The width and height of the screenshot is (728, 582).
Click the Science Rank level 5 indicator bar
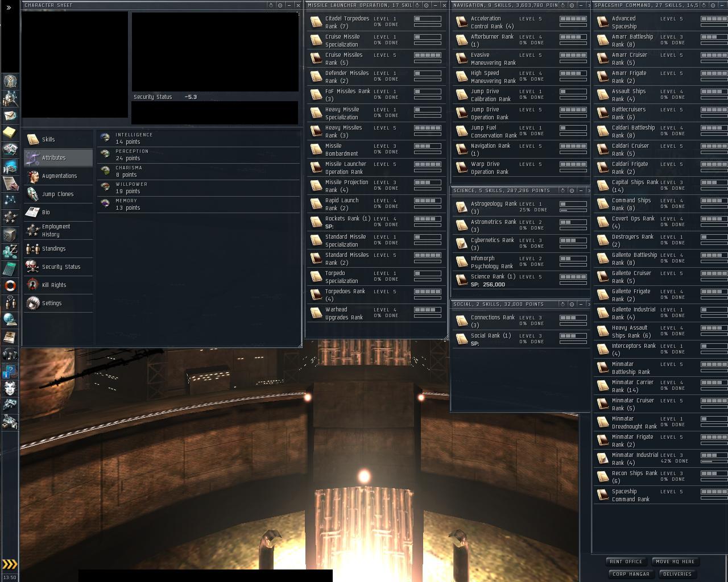point(573,277)
